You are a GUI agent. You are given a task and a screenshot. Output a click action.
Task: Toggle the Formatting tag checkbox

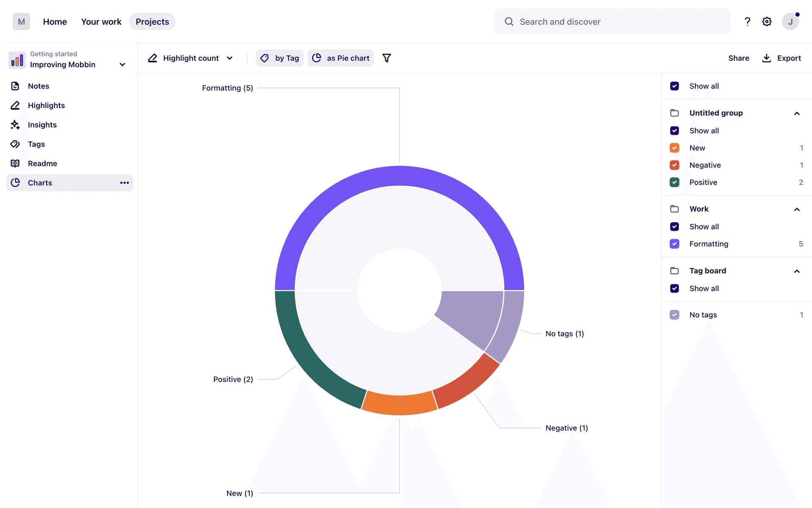tap(675, 244)
